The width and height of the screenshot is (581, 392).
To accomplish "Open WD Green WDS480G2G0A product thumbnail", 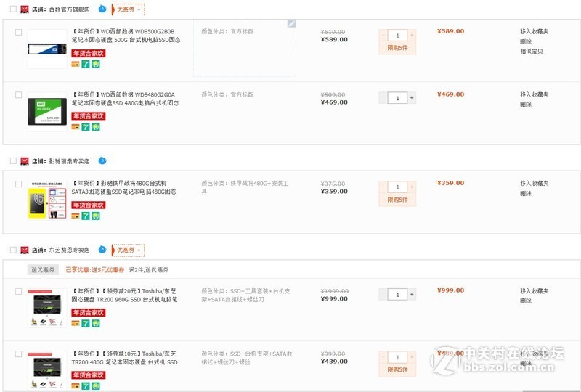I will [47, 112].
